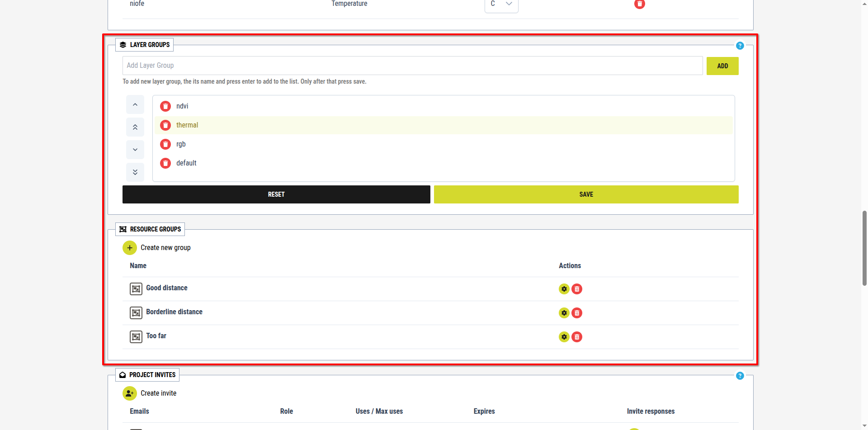
Task: Click the Too far name
Action: pos(156,336)
